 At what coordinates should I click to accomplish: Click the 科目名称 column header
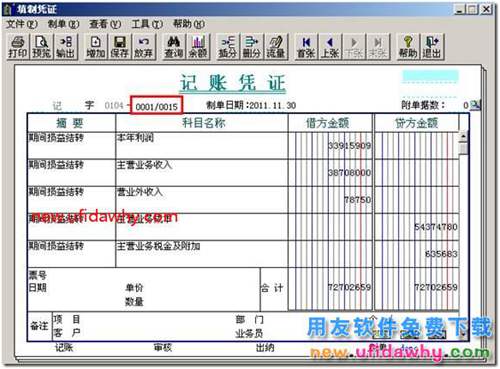202,123
